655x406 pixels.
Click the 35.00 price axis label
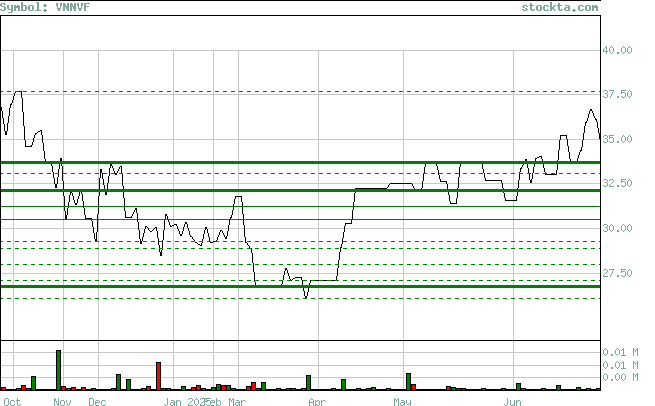[617, 139]
